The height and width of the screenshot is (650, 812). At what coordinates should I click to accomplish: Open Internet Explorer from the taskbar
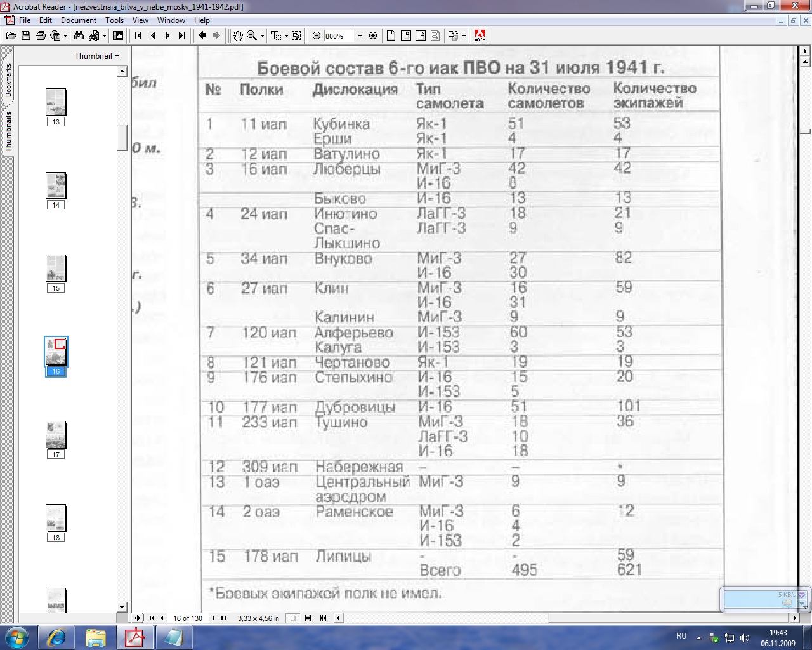click(x=56, y=637)
